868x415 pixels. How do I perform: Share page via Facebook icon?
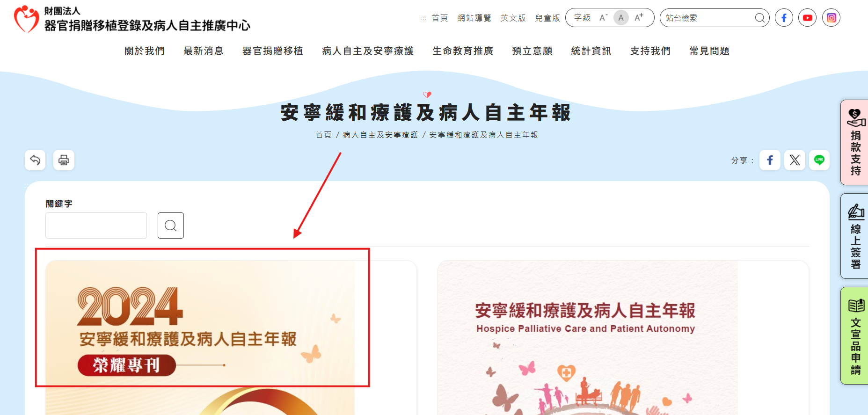pos(770,160)
